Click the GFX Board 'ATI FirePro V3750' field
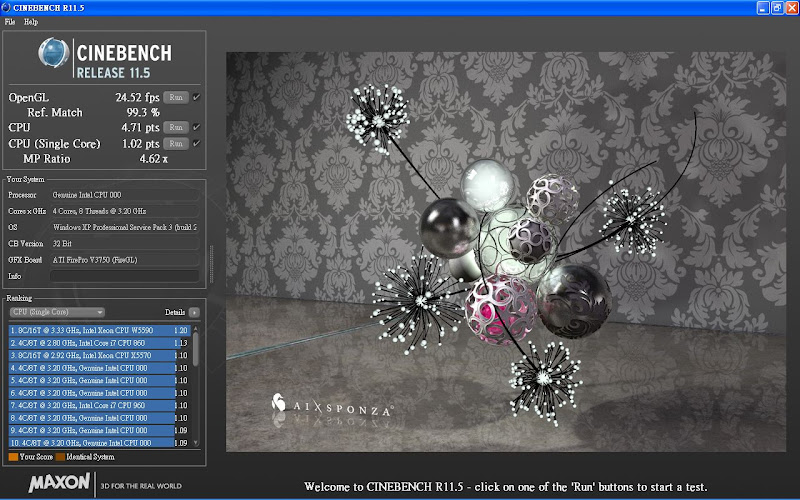 pos(124,260)
